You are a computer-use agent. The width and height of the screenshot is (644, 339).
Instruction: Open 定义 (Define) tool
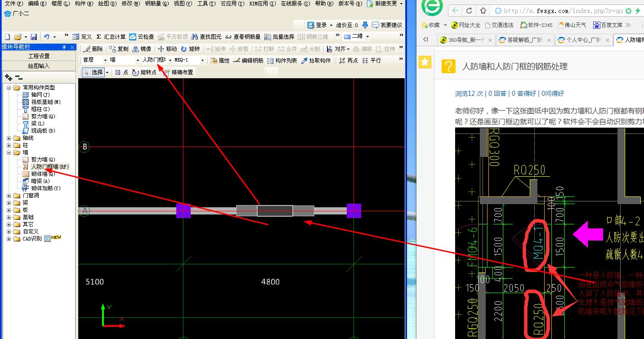(x=82, y=37)
